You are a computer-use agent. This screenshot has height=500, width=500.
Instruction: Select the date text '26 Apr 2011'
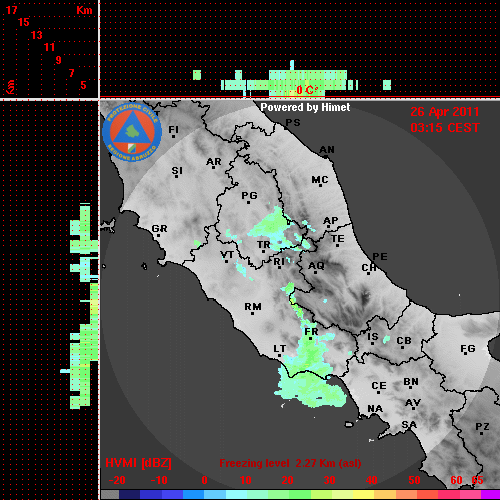click(x=445, y=112)
